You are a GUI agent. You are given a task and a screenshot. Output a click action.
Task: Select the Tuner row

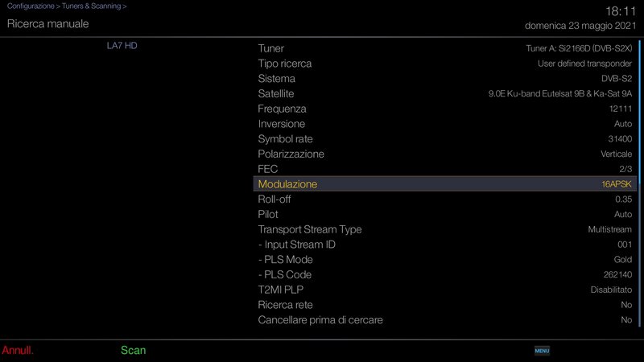click(x=445, y=48)
